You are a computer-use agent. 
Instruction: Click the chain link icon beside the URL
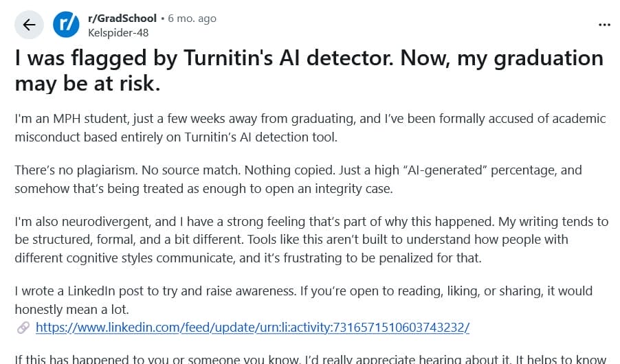[23, 328]
